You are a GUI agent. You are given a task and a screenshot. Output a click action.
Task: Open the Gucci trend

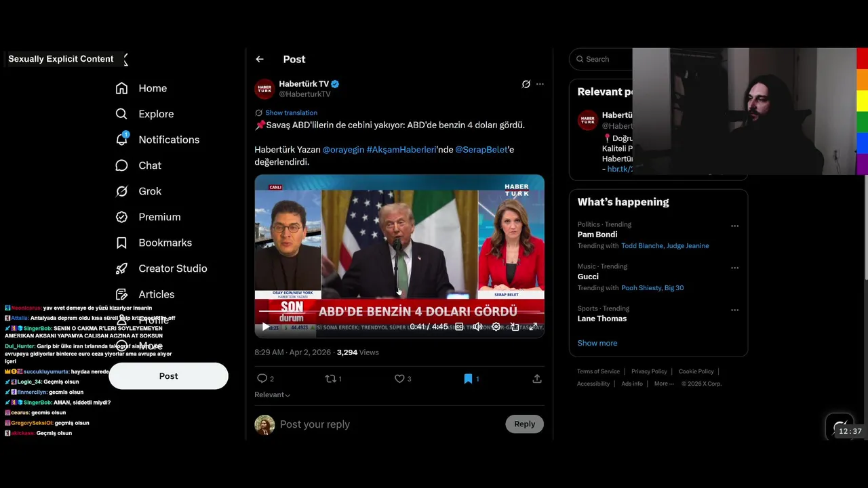(x=588, y=277)
